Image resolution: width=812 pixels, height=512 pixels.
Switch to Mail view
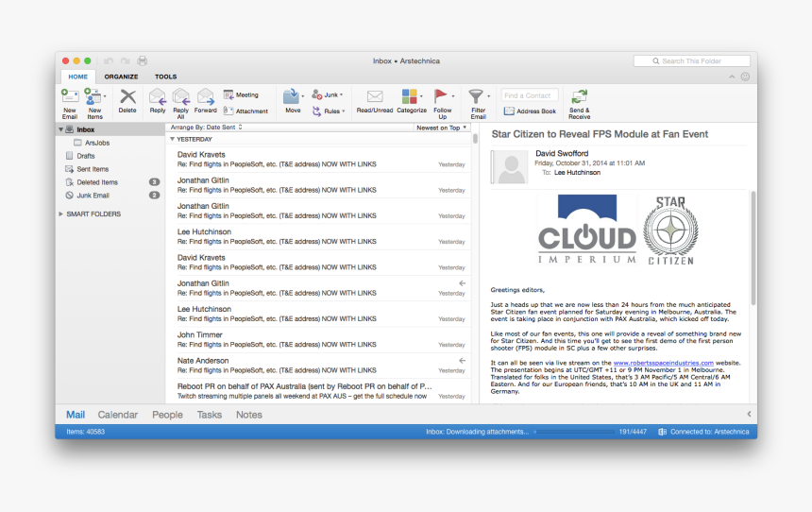76,415
